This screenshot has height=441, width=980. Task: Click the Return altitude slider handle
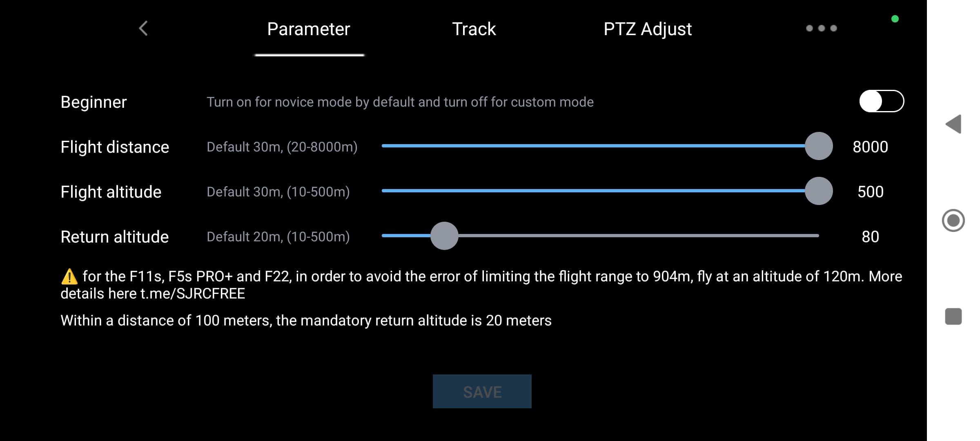click(444, 236)
